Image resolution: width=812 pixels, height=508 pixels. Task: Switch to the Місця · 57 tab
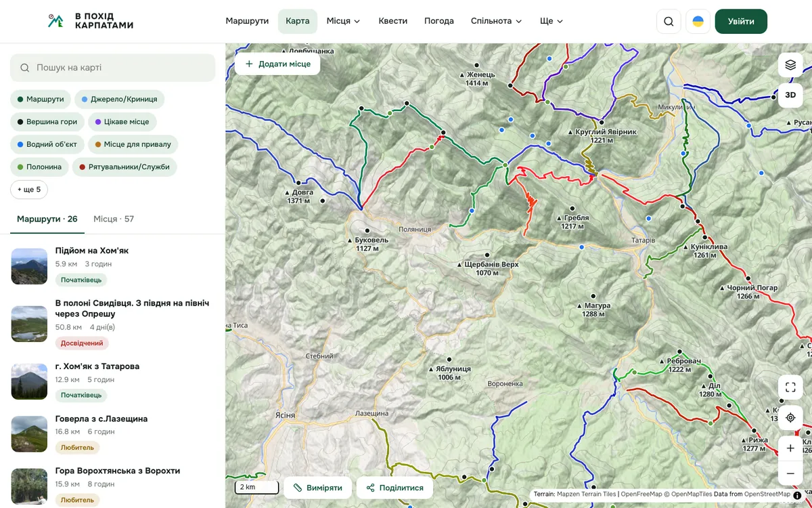coord(114,219)
